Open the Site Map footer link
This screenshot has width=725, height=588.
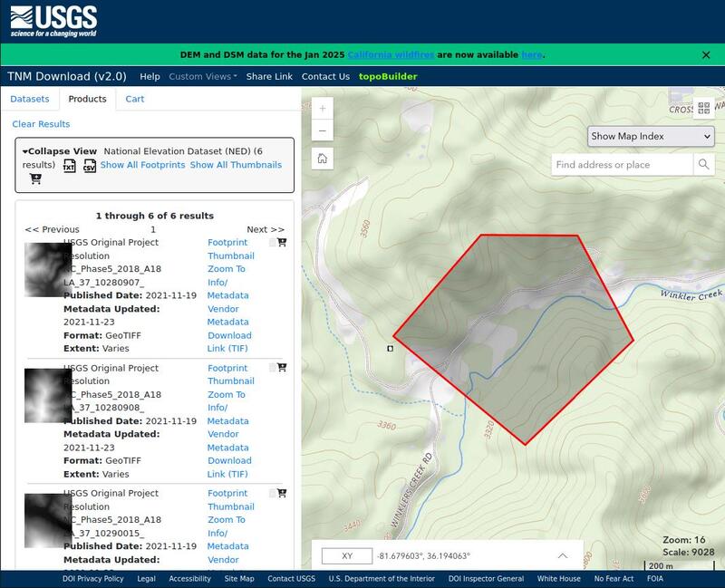coord(239,579)
